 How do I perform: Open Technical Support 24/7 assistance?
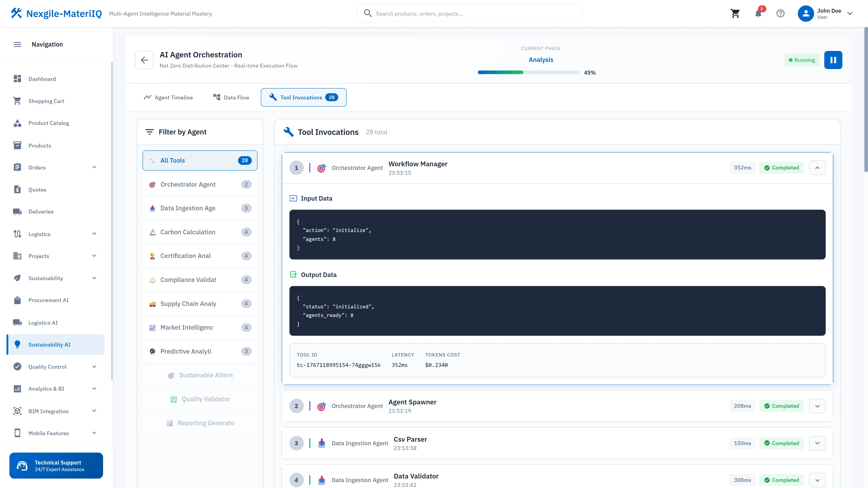coord(56,465)
